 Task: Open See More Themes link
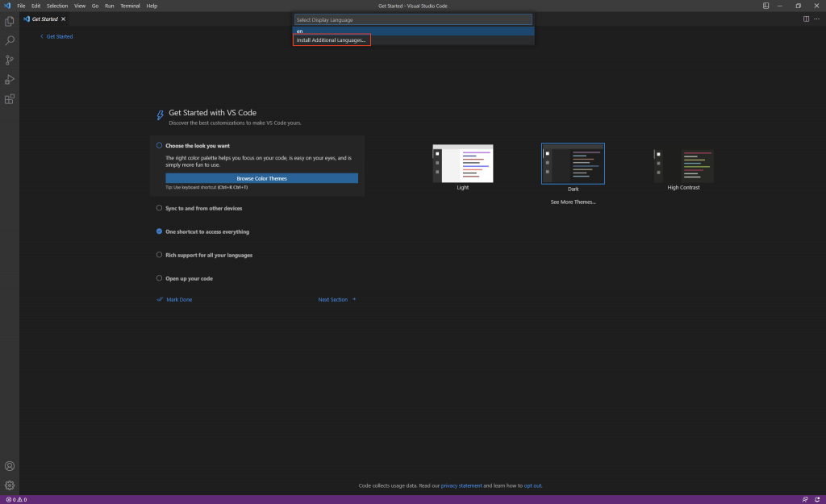pos(574,202)
